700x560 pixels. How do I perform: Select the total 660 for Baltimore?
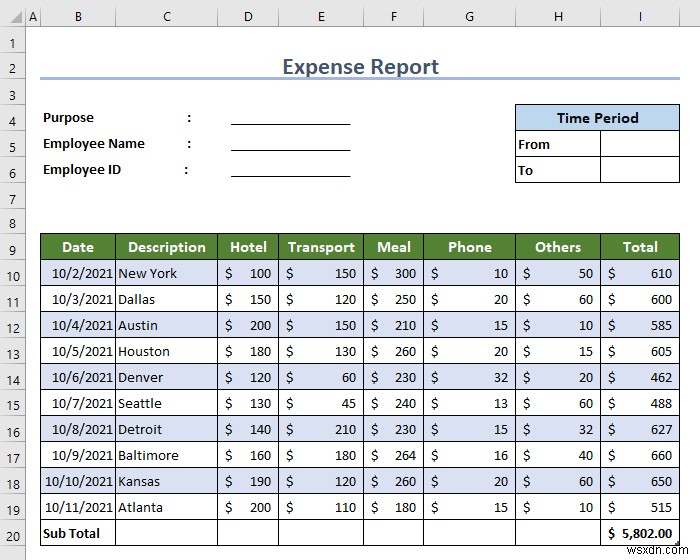point(640,455)
